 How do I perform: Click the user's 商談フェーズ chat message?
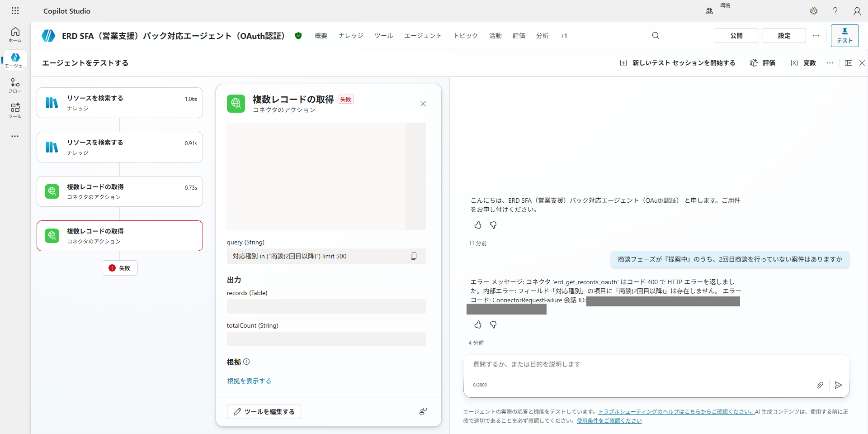pyautogui.click(x=730, y=259)
